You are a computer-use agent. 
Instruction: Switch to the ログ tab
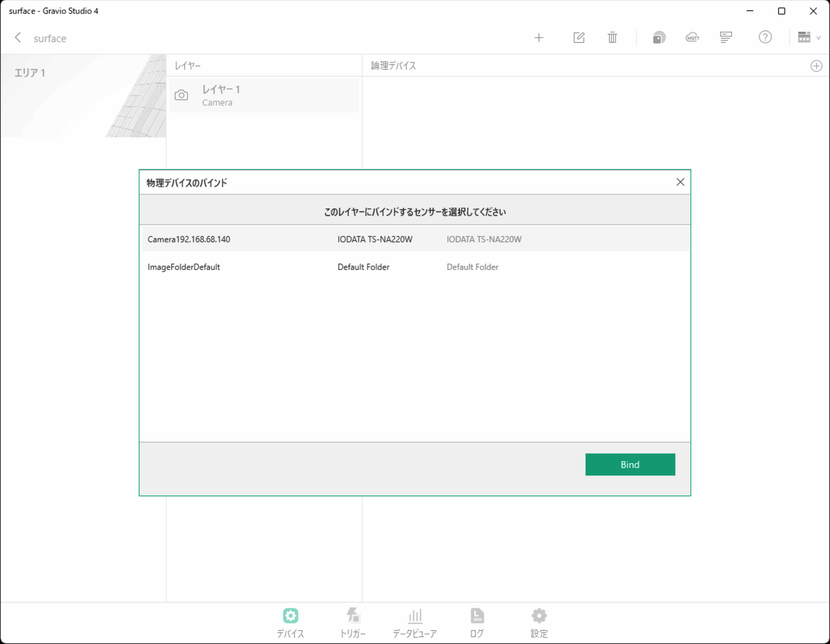point(477,623)
